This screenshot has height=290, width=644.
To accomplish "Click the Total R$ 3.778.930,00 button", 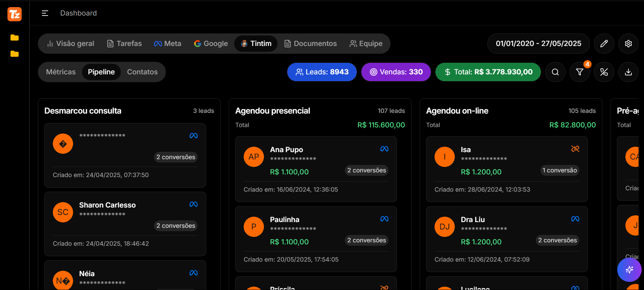I will [x=488, y=72].
